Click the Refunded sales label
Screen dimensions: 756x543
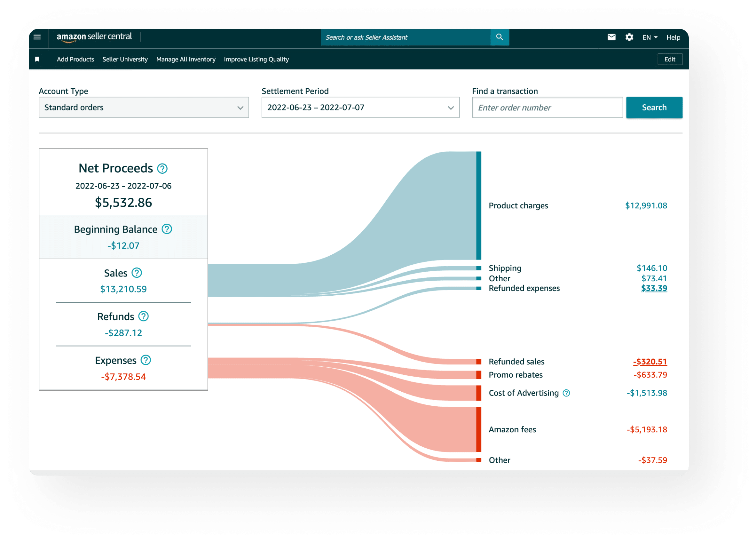[516, 362]
